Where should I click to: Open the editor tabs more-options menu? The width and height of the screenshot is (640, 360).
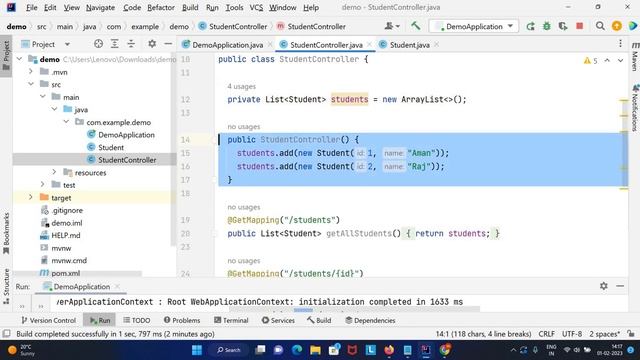[620, 44]
